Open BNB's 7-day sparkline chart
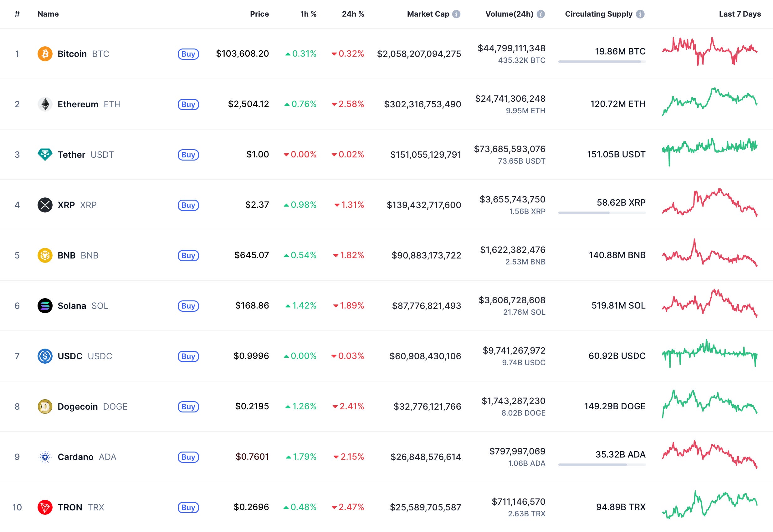Screen dimensions: 773x532 (x=710, y=253)
